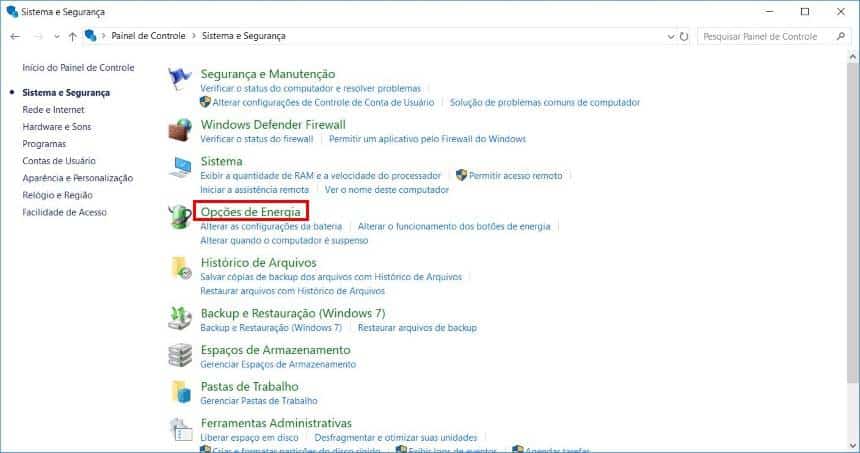860x453 pixels.
Task: Open Aparência e Personalização category
Action: tap(77, 178)
